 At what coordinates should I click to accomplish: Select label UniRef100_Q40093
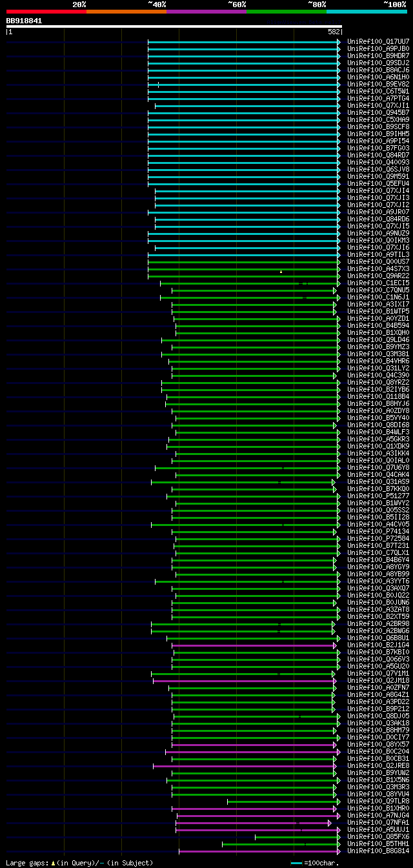pyautogui.click(x=378, y=162)
